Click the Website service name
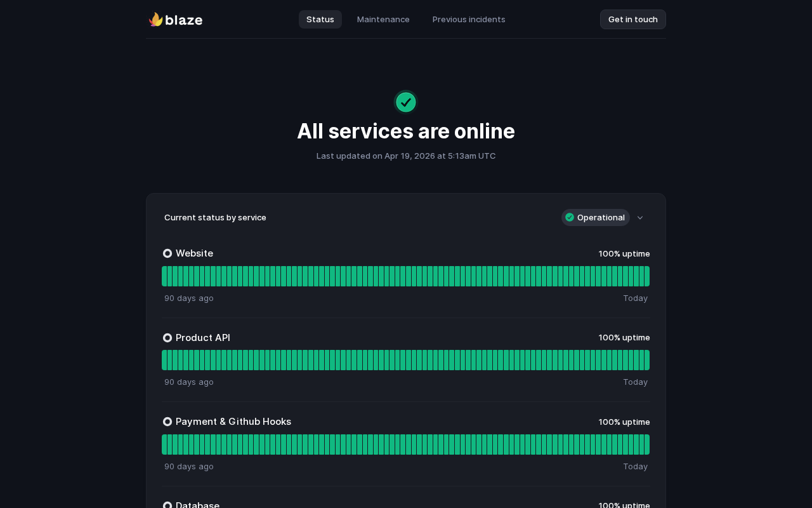 pyautogui.click(x=194, y=253)
